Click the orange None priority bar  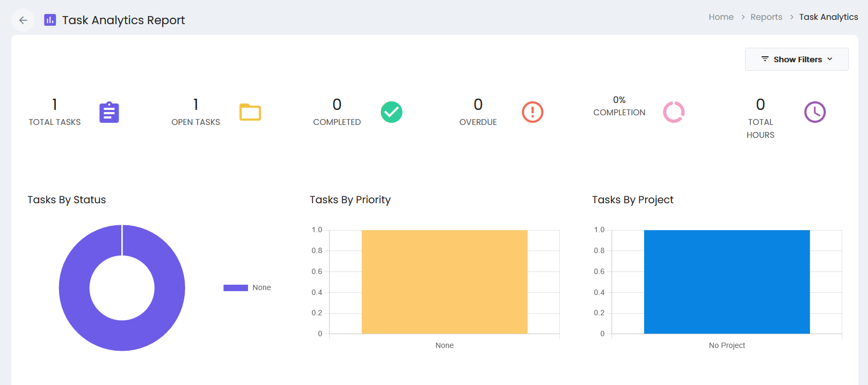pos(444,282)
